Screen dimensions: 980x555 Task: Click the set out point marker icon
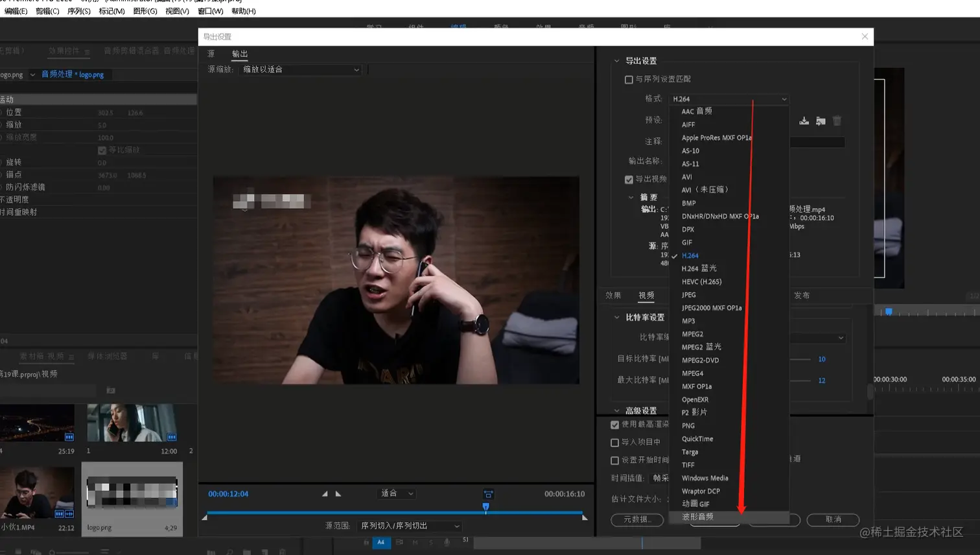coord(338,494)
